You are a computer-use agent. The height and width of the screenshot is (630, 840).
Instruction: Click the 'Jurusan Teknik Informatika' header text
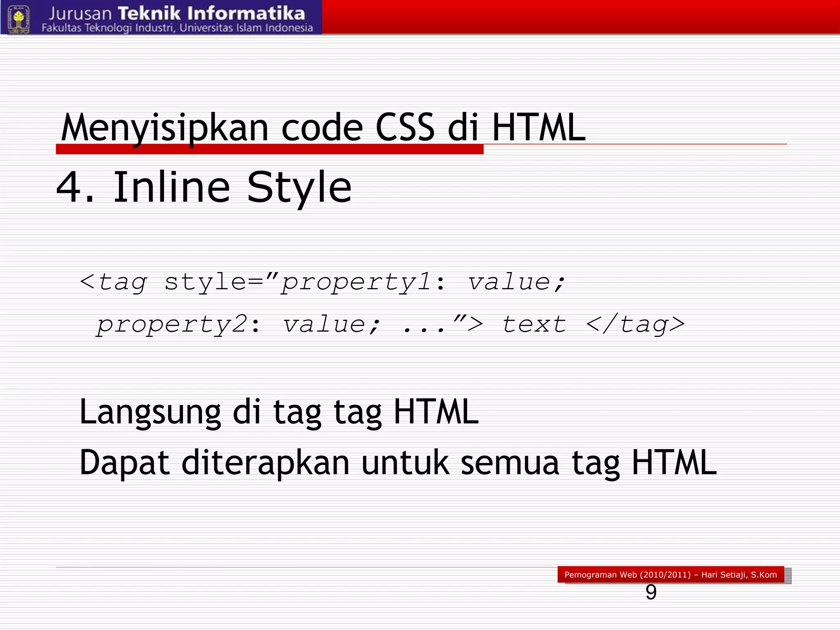coord(177,13)
